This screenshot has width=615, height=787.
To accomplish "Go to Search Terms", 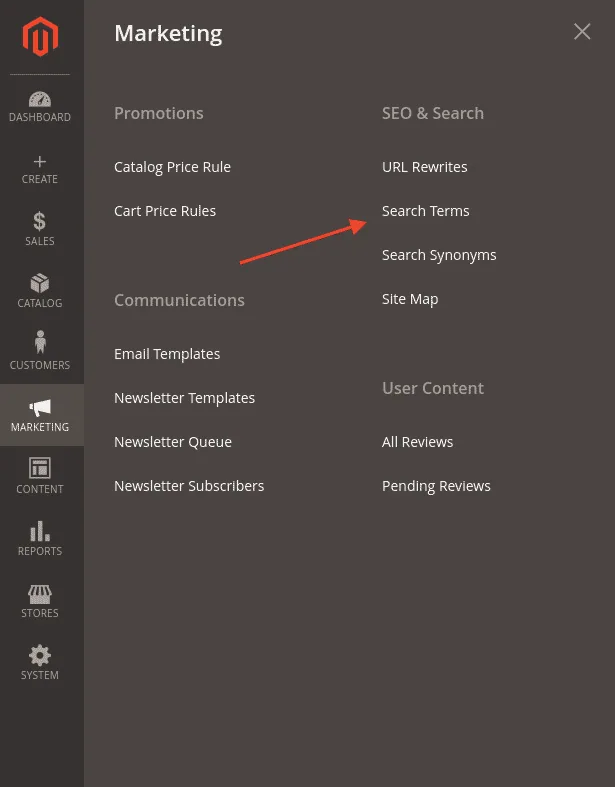I will tap(425, 211).
